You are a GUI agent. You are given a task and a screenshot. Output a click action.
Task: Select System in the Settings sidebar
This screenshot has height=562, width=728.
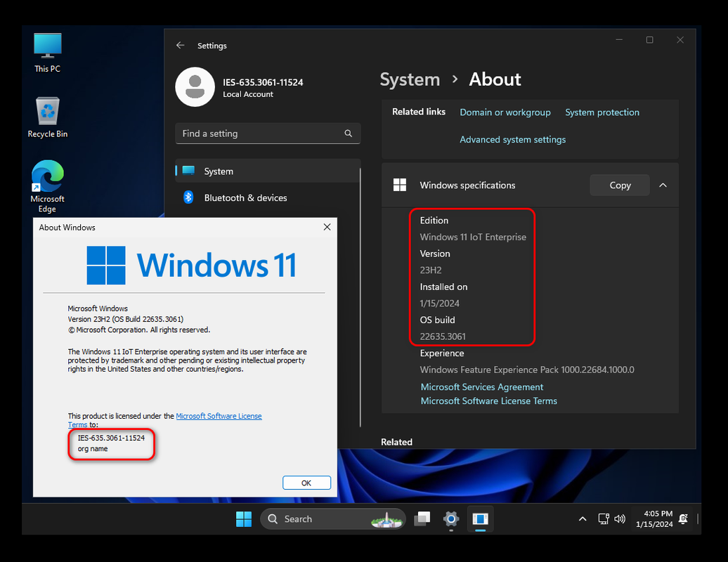[x=268, y=171]
